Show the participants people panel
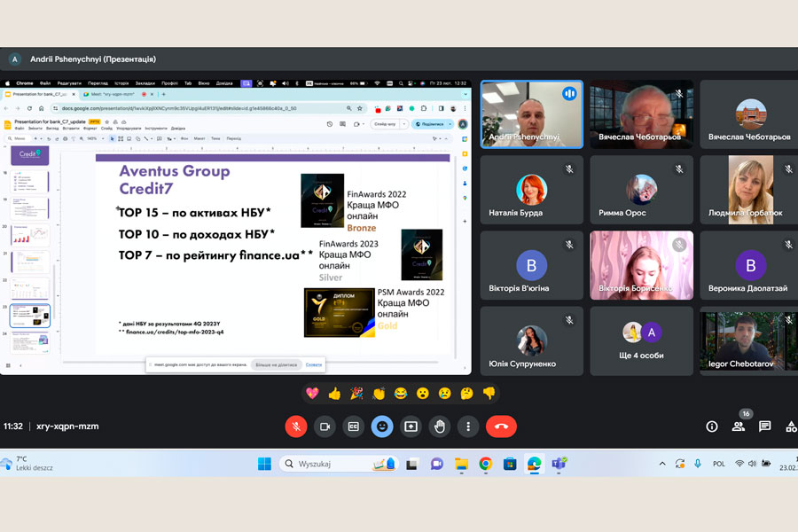 pyautogui.click(x=738, y=426)
